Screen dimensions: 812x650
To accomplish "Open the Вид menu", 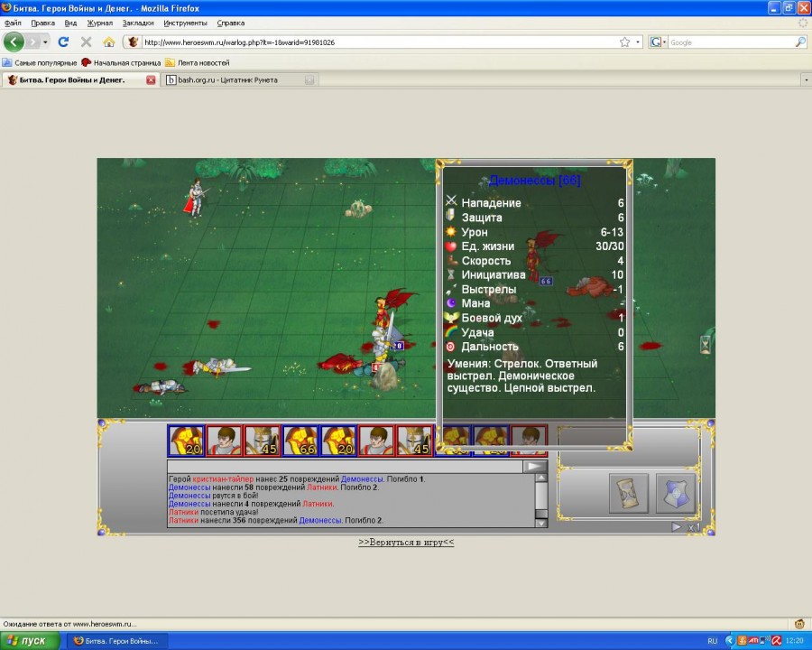I will tap(70, 23).
